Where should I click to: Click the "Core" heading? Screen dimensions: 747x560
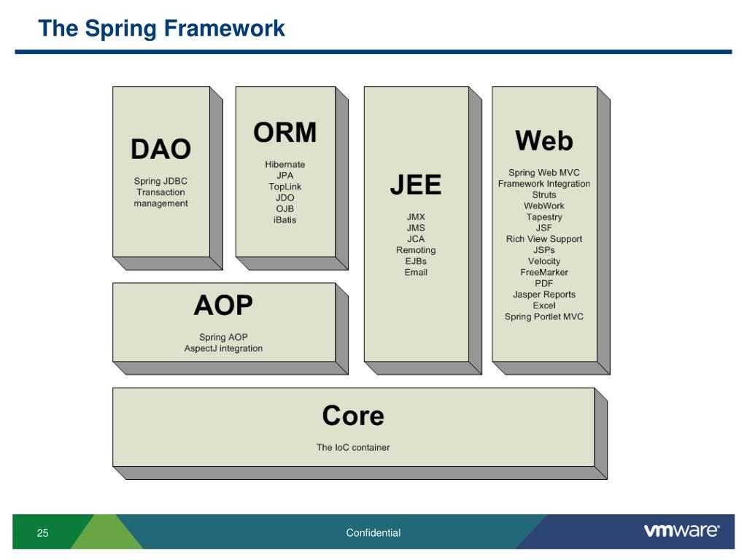(x=353, y=416)
